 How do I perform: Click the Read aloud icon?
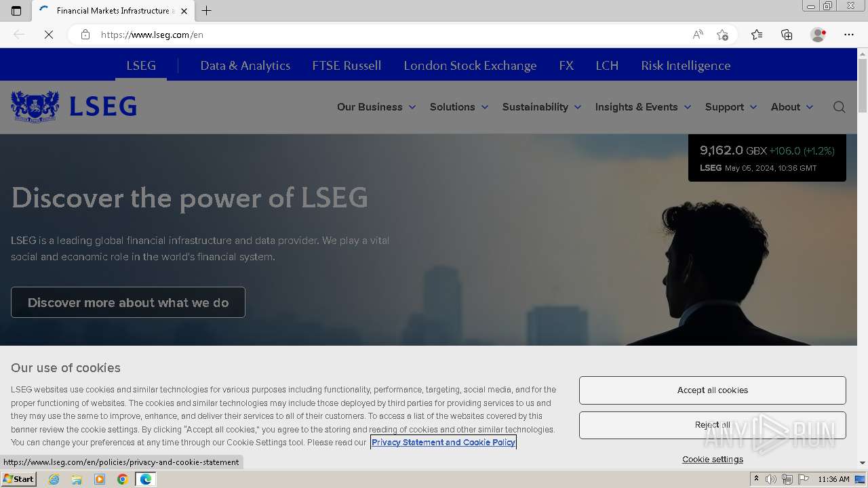698,35
